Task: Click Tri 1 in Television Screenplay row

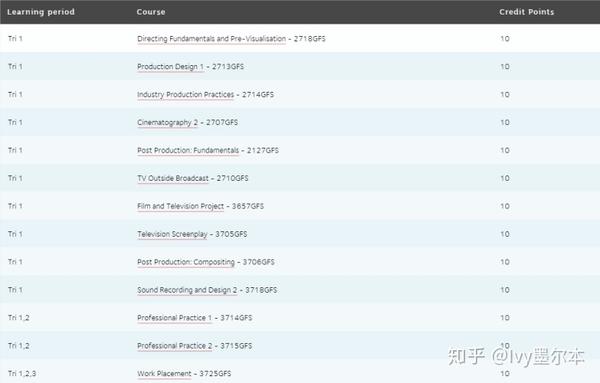Action: click(15, 234)
